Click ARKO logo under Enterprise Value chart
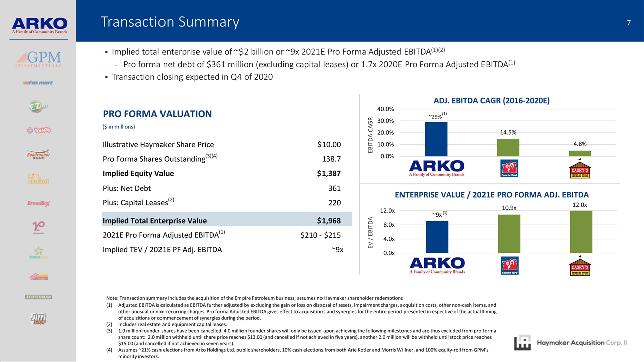 click(437, 265)
